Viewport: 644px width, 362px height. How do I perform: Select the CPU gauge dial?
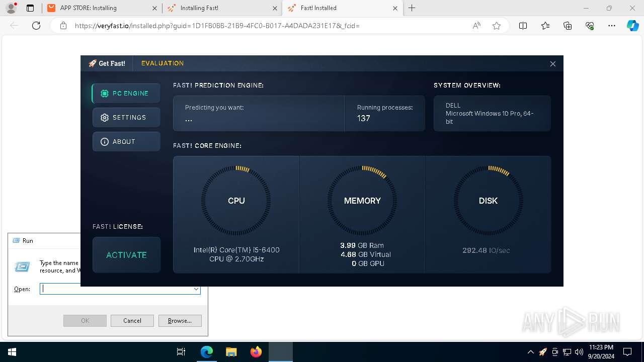pos(236,201)
